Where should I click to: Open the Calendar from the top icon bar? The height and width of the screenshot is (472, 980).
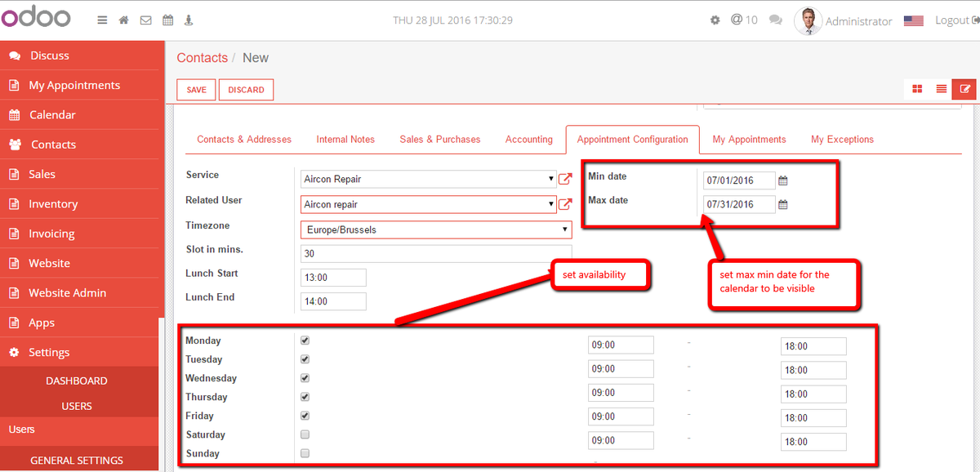[x=167, y=20]
